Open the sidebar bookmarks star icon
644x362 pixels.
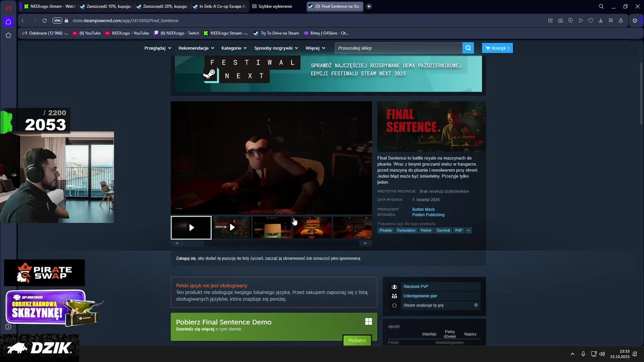[8, 35]
